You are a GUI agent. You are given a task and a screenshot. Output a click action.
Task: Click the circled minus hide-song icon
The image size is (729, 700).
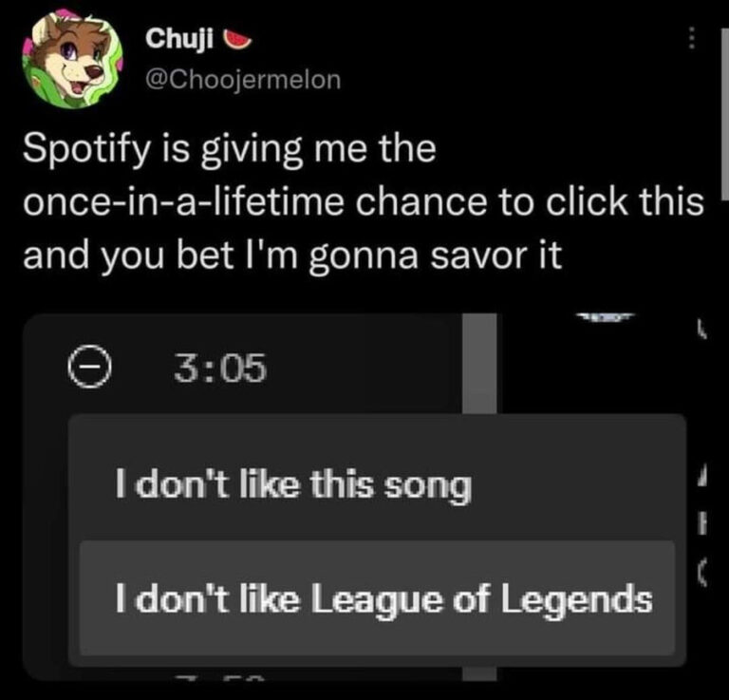[x=89, y=367]
